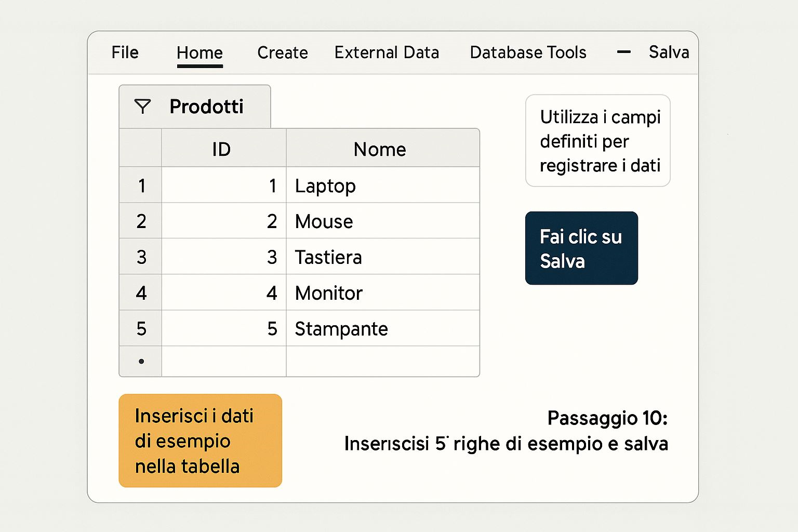Click the Mouse cell in Nome column
The height and width of the screenshot is (532, 798).
pos(324,222)
